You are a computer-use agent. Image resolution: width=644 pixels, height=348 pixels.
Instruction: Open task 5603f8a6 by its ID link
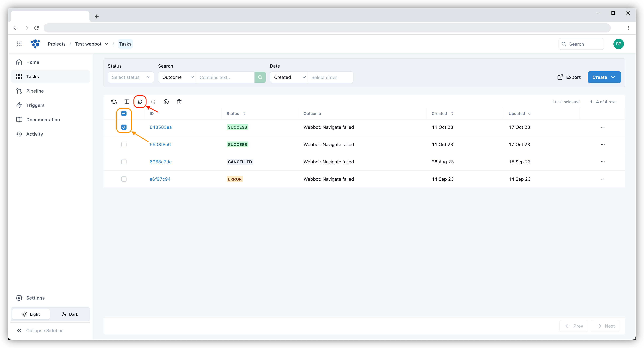coord(160,144)
